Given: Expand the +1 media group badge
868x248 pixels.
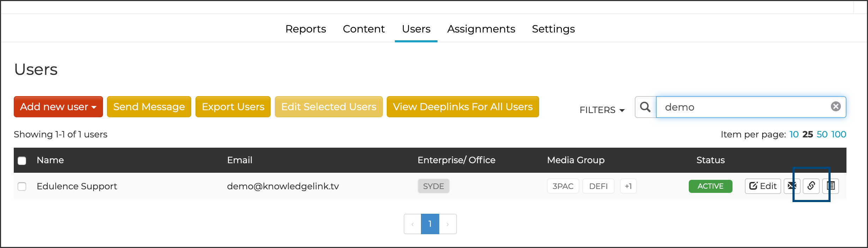Looking at the screenshot, I should click(x=628, y=186).
